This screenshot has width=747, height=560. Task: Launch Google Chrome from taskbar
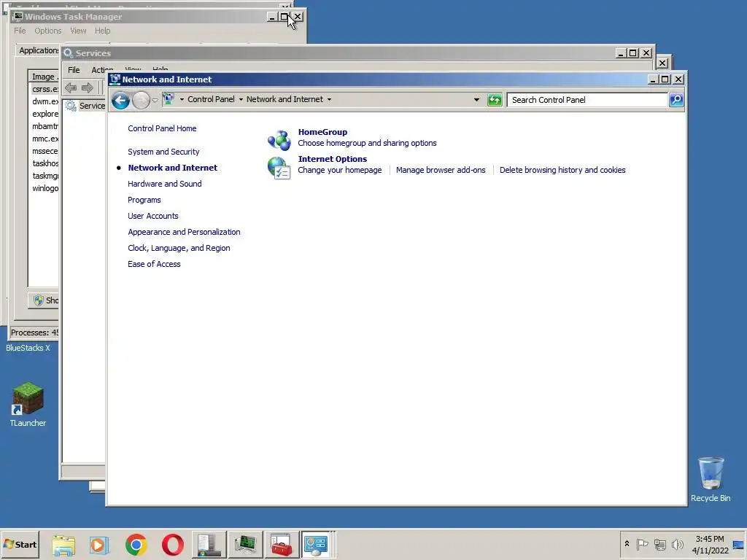pyautogui.click(x=136, y=545)
